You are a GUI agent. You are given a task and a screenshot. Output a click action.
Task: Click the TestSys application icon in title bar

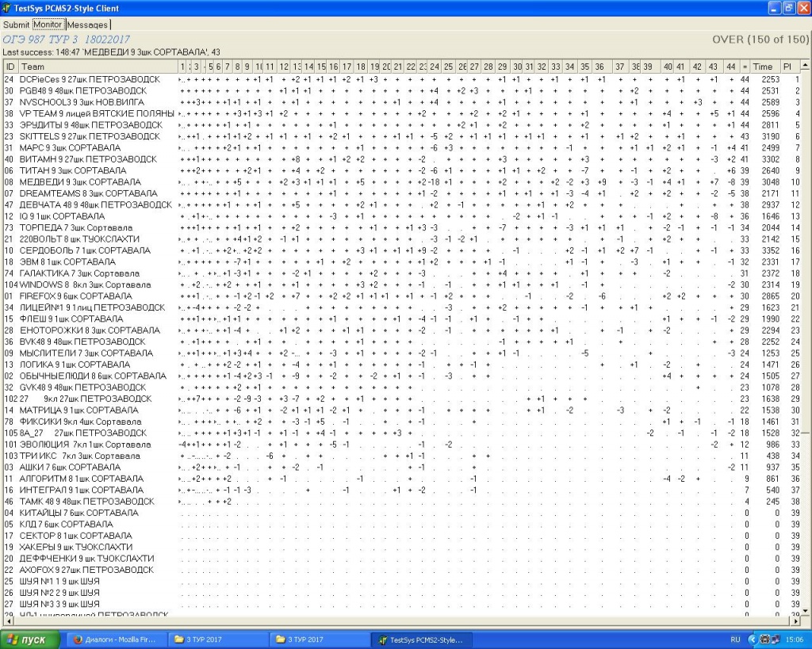tap(6, 8)
